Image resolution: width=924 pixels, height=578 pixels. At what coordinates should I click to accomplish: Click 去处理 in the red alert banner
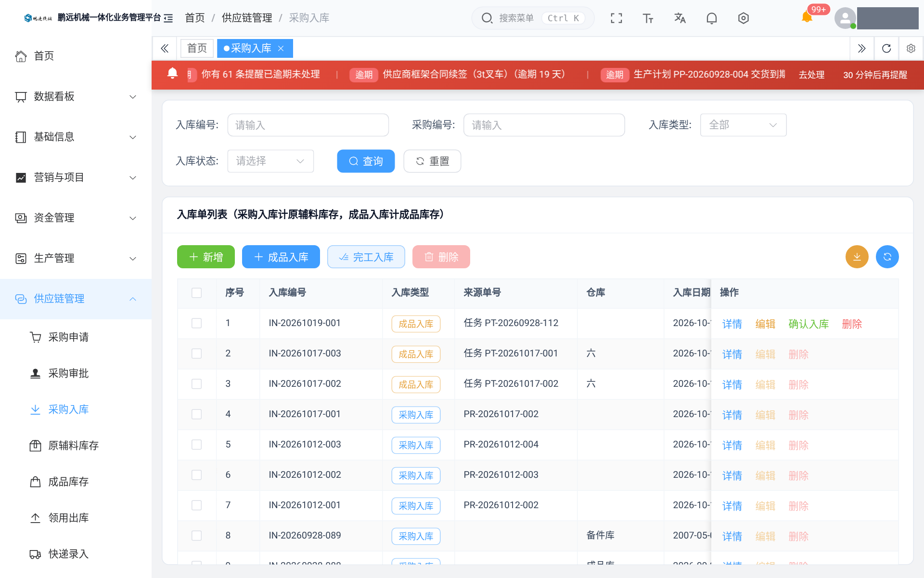tap(811, 75)
